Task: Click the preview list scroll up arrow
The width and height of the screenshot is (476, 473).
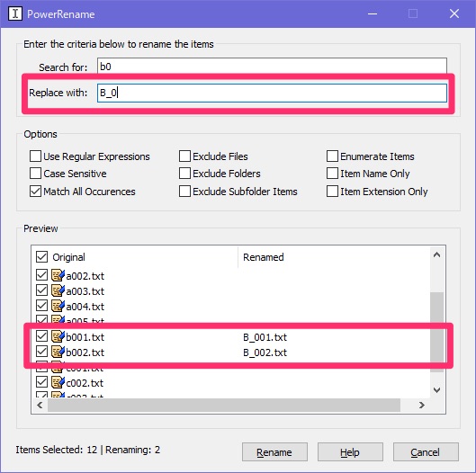Action: coord(436,254)
